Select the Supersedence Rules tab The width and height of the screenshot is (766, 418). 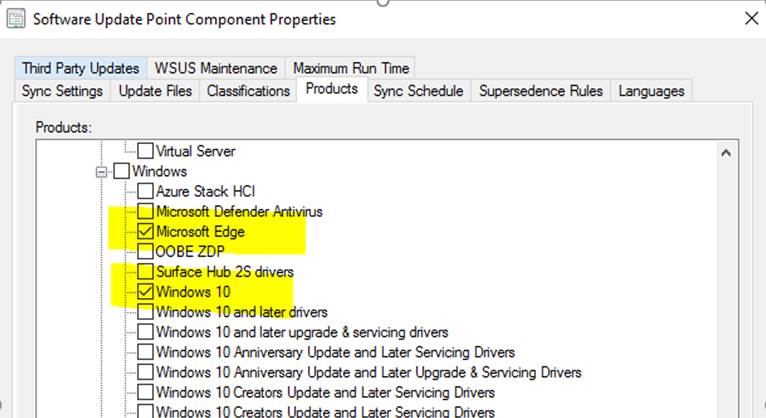coord(541,91)
